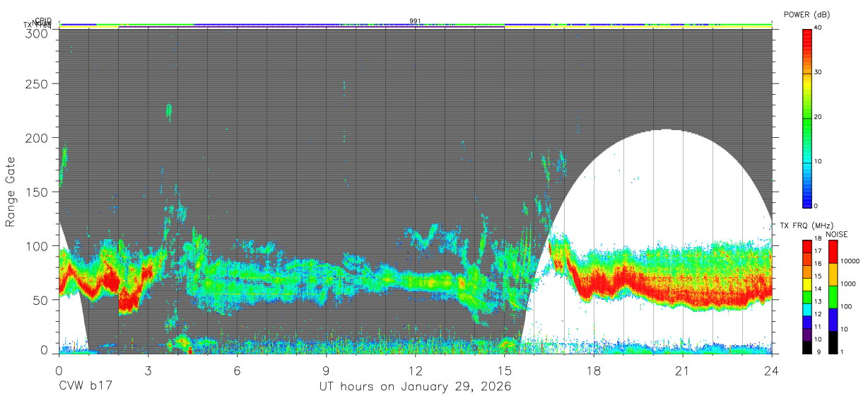868x401 pixels.
Task: Click the amber segment of the NOISE bar
Action: 833,274
